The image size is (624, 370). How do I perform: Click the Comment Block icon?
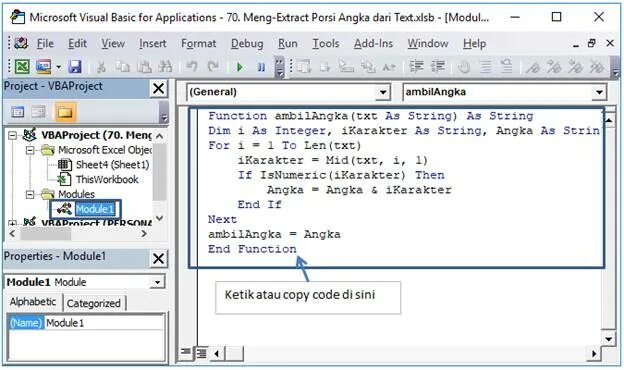pos(485,66)
